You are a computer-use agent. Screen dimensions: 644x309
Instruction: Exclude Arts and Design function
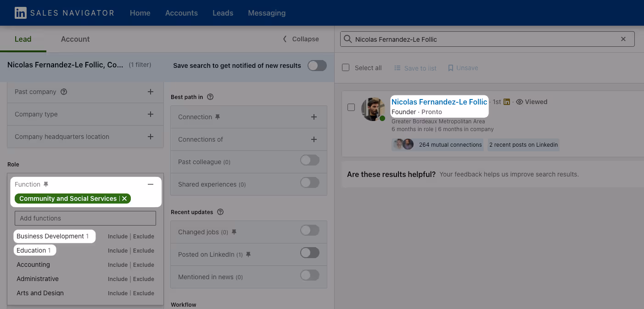[144, 293]
